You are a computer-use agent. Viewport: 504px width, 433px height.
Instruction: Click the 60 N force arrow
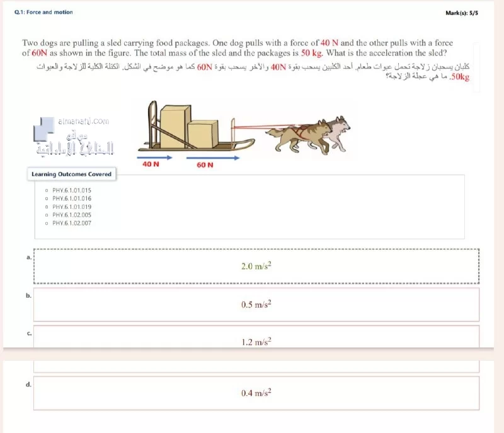coord(213,158)
